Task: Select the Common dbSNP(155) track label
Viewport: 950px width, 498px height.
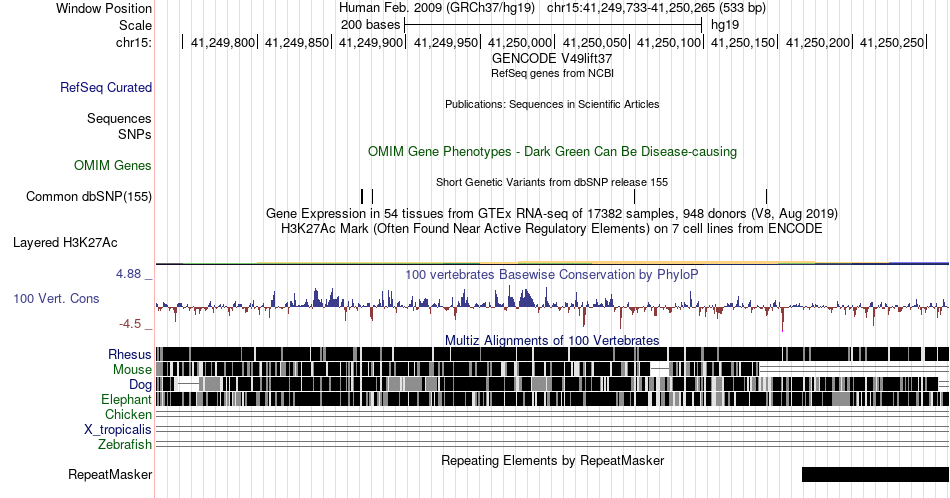Action: coord(89,196)
